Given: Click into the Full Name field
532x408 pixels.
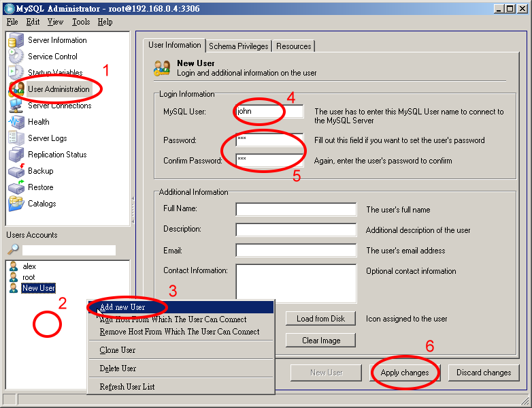Looking at the screenshot, I should point(296,209).
